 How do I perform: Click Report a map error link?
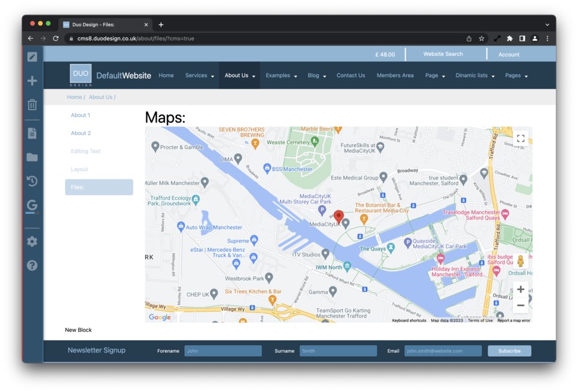(514, 320)
